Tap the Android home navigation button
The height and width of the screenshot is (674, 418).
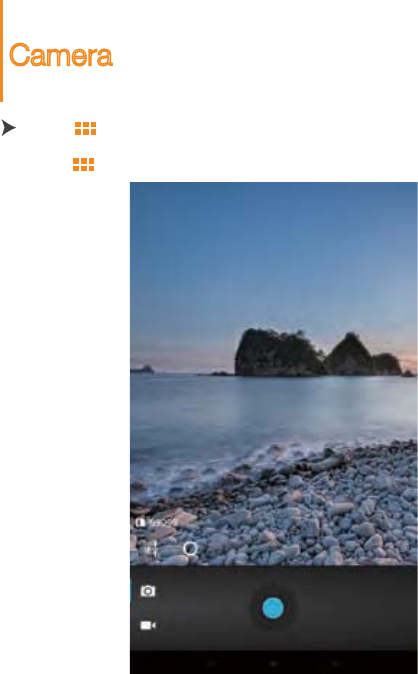273,664
